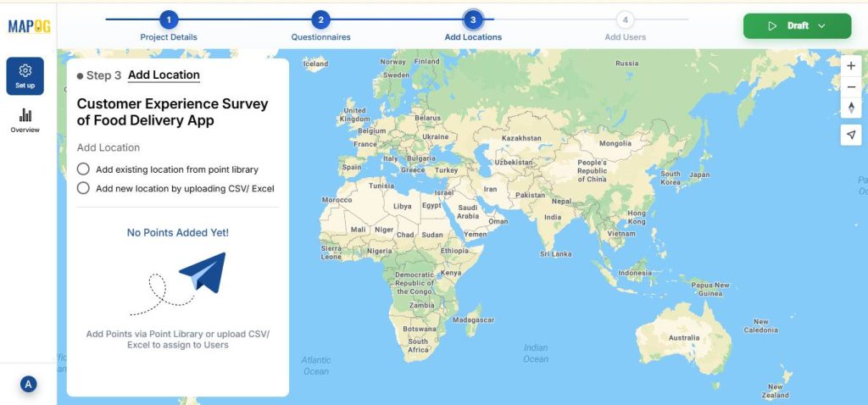Click the MAPOG logo
The height and width of the screenshot is (405, 868).
[x=29, y=26]
